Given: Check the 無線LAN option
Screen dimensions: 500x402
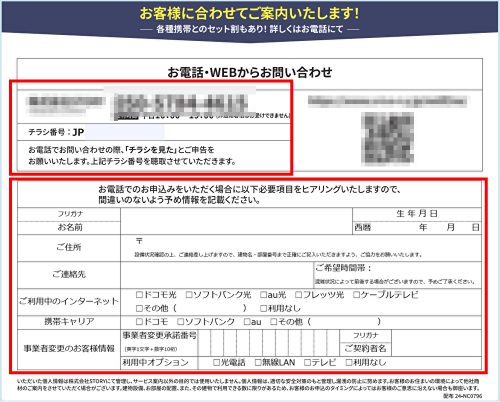Looking at the screenshot, I should (258, 362).
